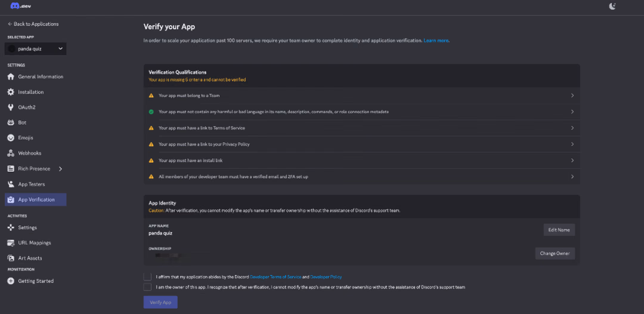Click warning icon beside Team requirement
This screenshot has height=314, width=644.
click(151, 96)
